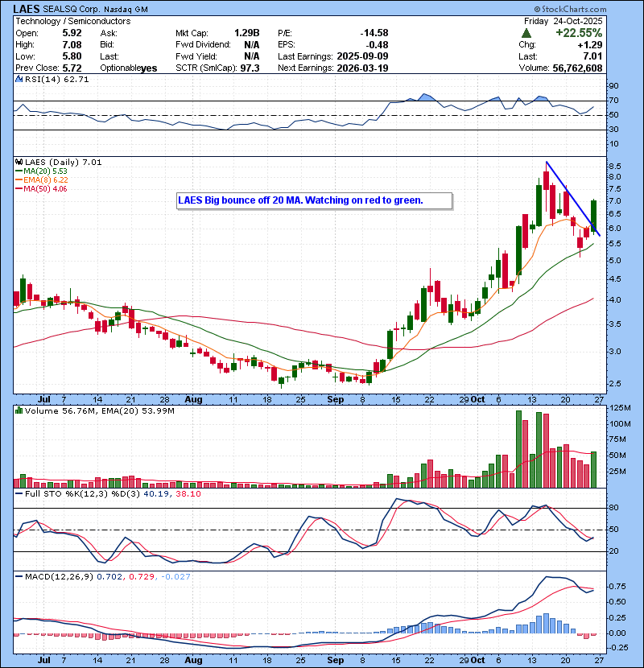Click the Aug label under the MACD panel
The width and height of the screenshot is (644, 668).
(193, 660)
